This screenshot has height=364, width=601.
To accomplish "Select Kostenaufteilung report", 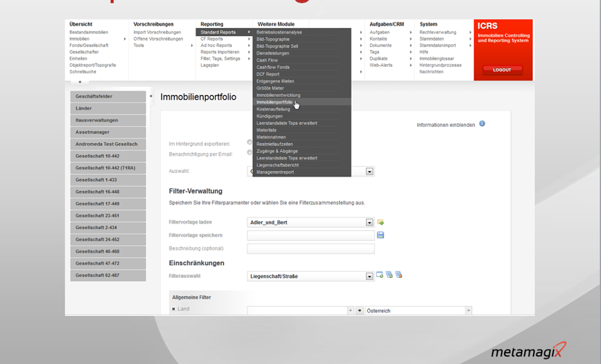I will [273, 110].
